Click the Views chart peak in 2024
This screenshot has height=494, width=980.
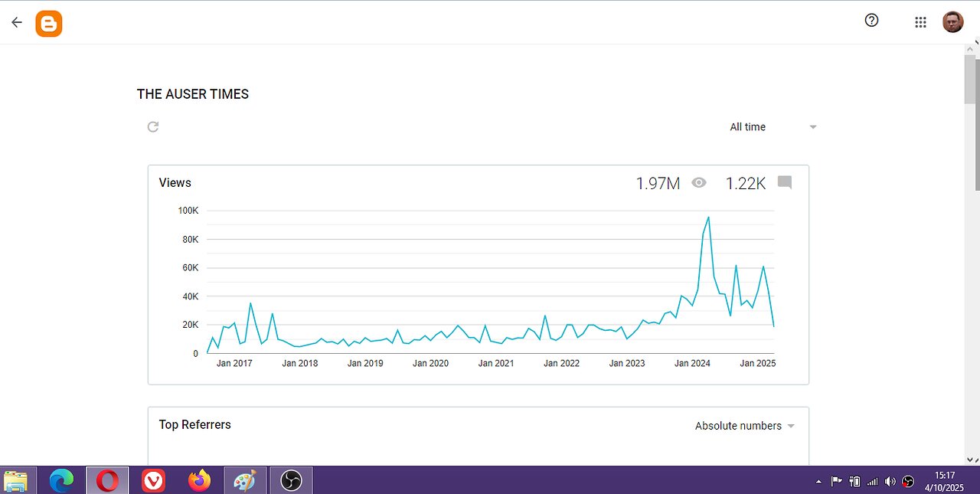(708, 218)
